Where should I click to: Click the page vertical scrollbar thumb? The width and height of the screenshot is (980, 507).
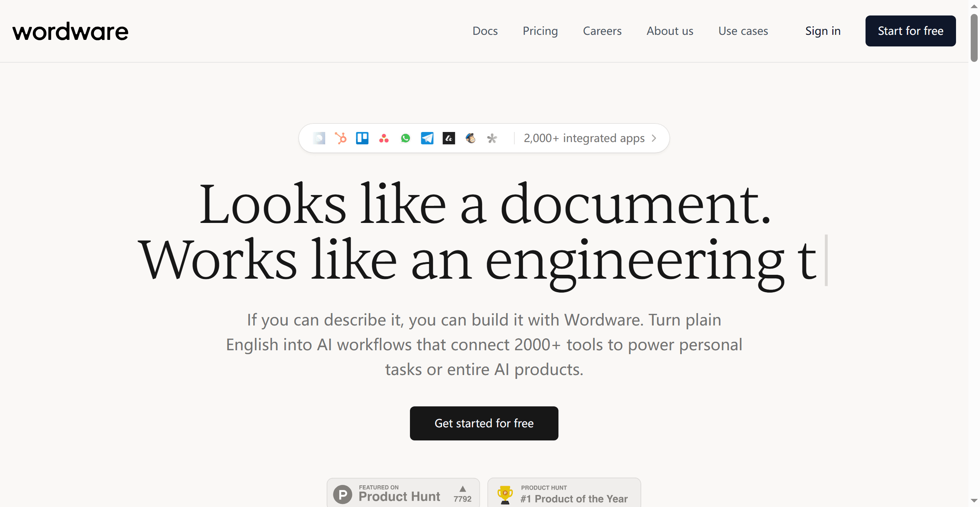974,38
